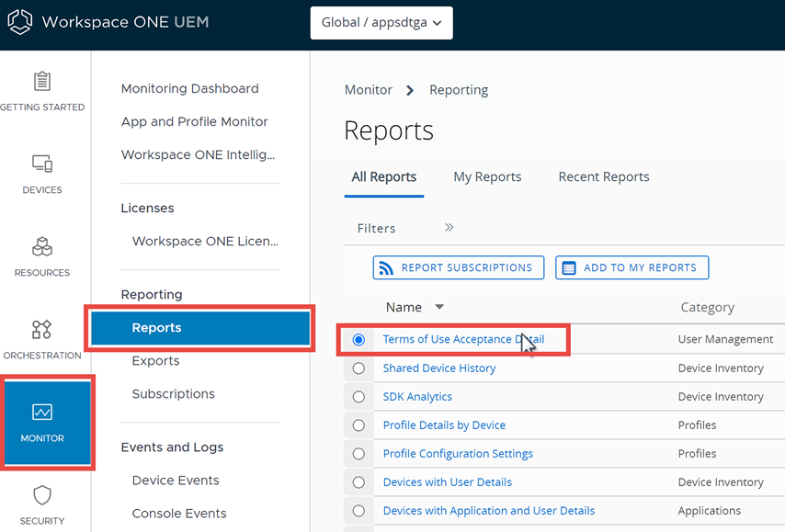Select Reports in the Reporting menu

click(200, 328)
